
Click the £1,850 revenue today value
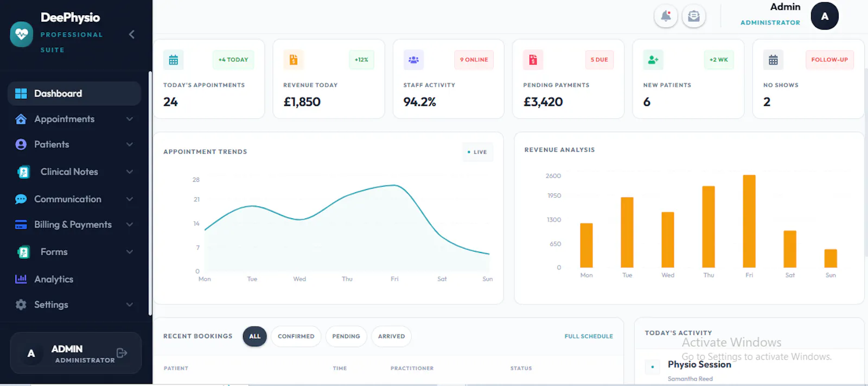click(302, 102)
